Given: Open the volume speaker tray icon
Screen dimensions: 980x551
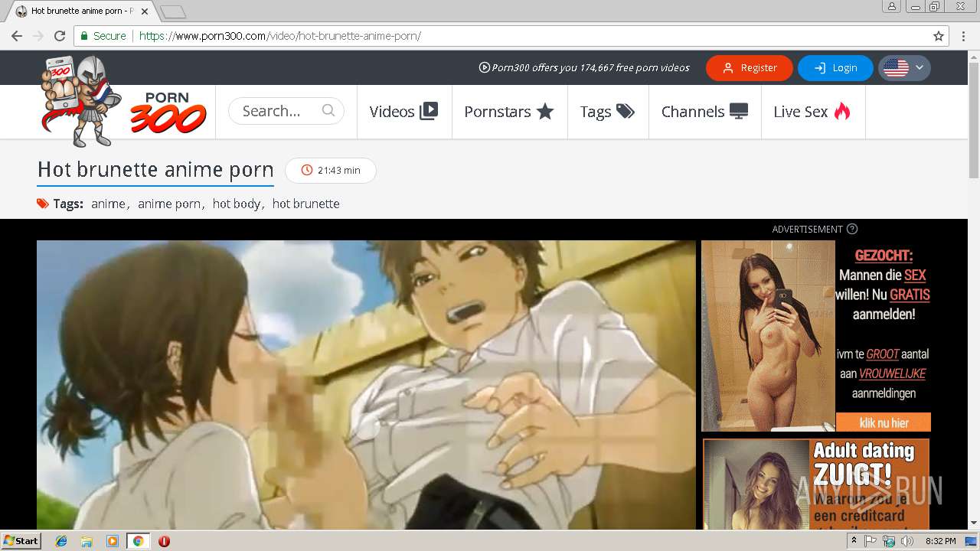Looking at the screenshot, I should click(907, 541).
